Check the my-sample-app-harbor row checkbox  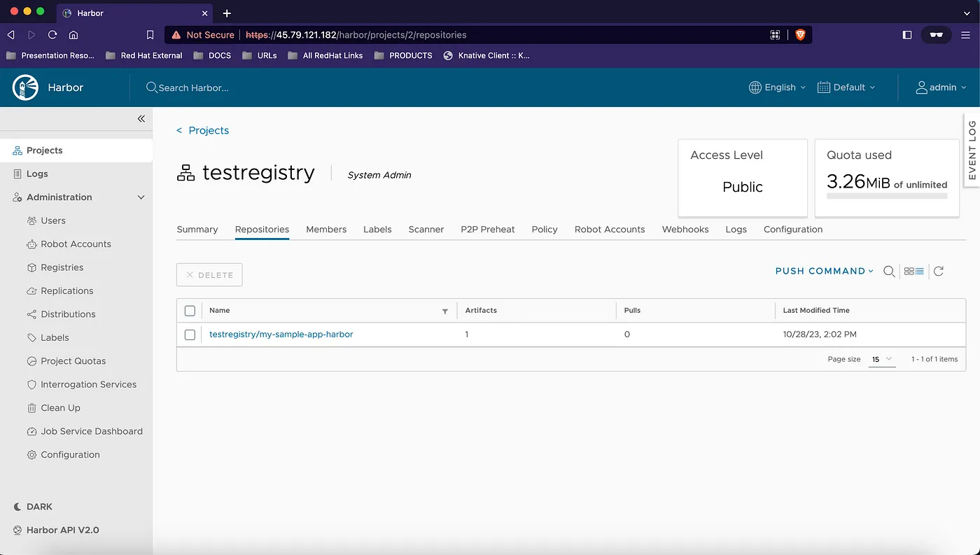(x=190, y=335)
